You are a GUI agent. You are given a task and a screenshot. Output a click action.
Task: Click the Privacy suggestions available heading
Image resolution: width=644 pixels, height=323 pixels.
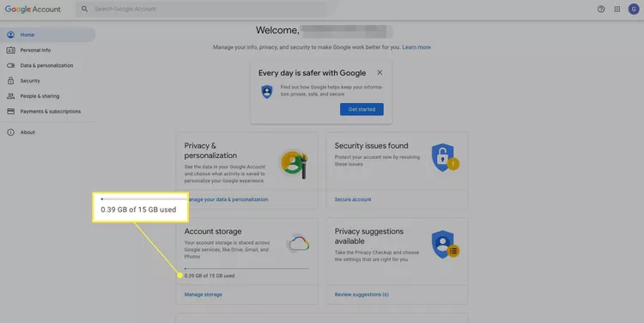coord(369,236)
